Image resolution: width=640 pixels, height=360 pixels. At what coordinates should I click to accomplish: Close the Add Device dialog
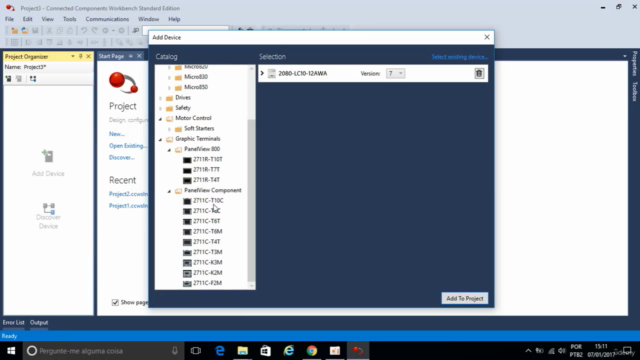tap(487, 37)
